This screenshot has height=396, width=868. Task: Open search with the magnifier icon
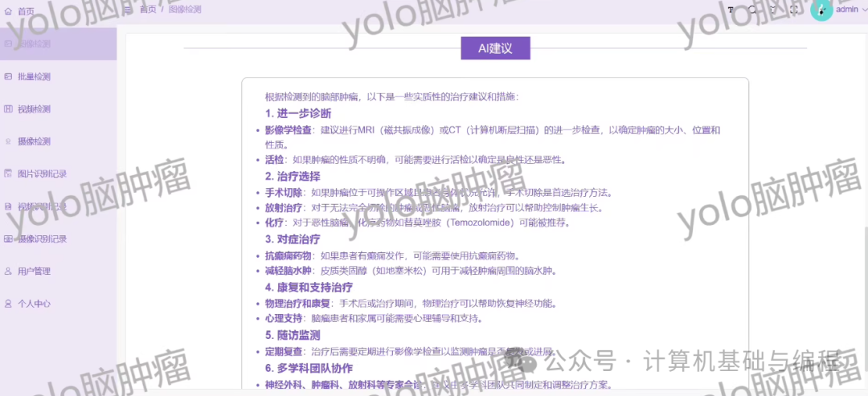(x=751, y=10)
